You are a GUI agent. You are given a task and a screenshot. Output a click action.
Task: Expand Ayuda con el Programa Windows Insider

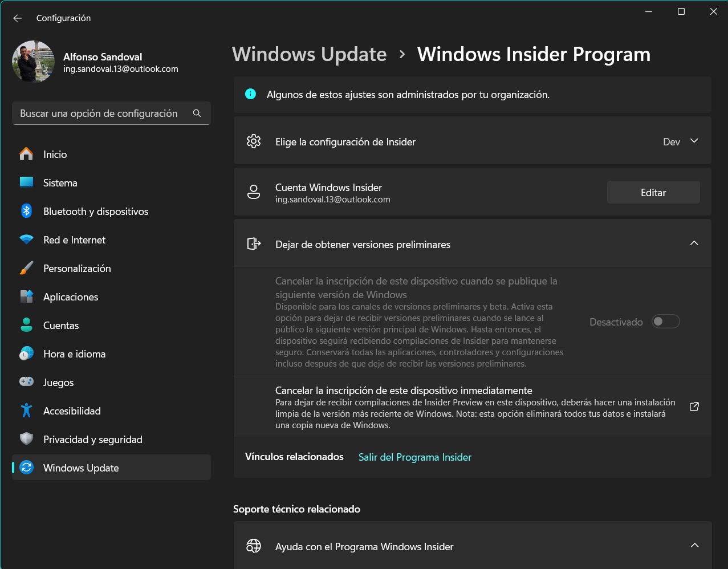tap(694, 545)
